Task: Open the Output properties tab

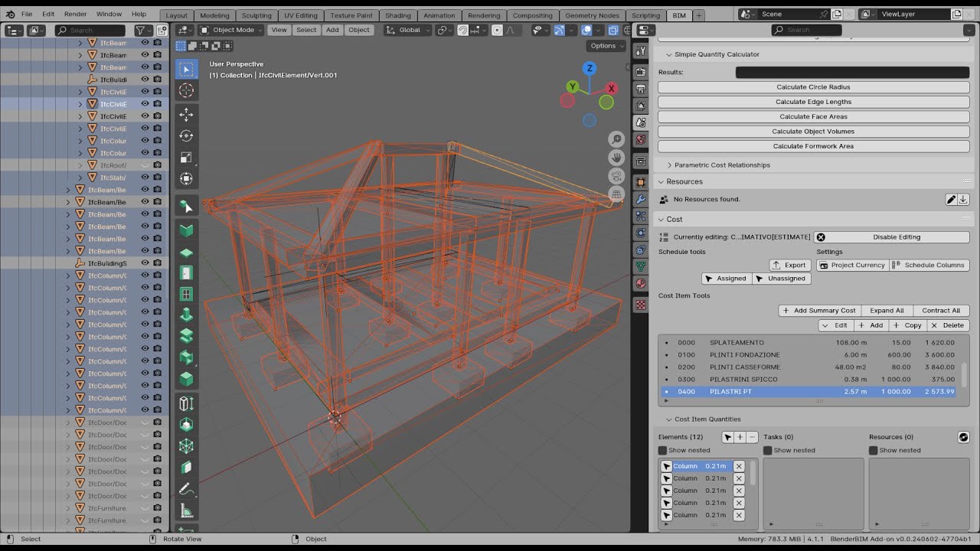Action: [x=641, y=90]
